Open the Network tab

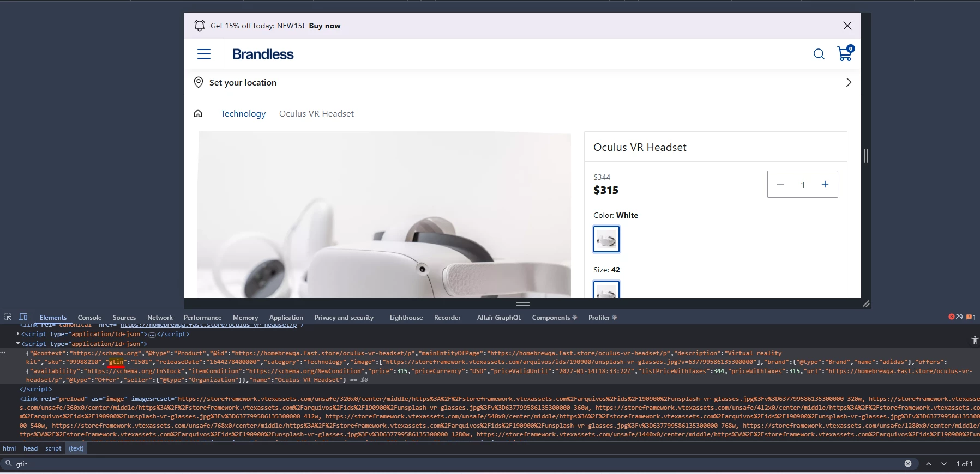point(160,318)
